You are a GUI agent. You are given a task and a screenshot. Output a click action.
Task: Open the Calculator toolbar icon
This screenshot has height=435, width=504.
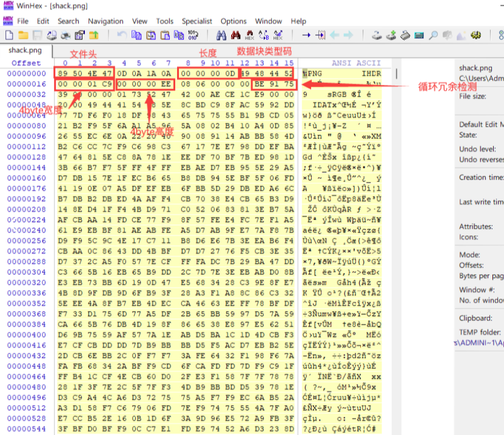click(x=419, y=36)
